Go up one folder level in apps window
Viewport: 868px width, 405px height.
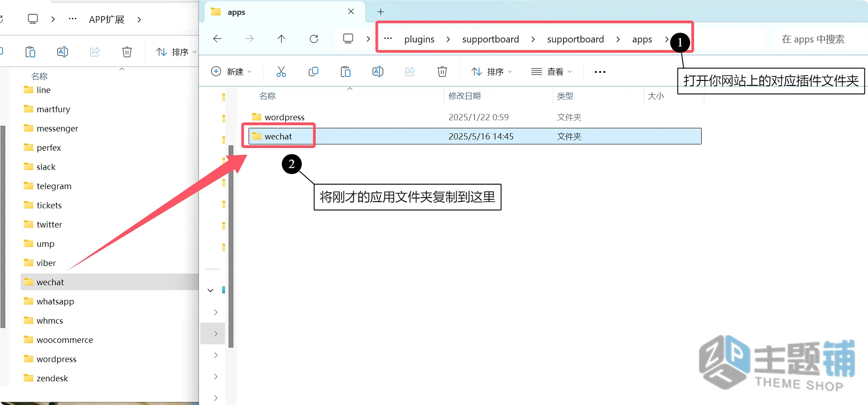pos(281,39)
